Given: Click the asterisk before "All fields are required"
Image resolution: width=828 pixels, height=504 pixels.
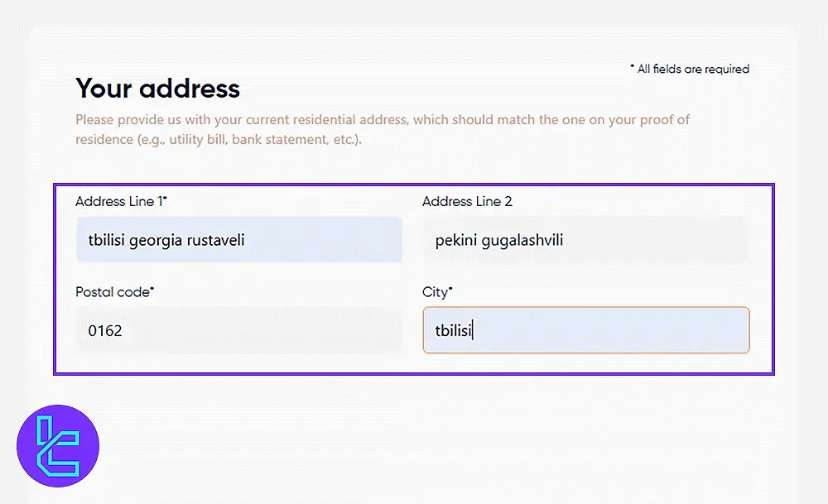Looking at the screenshot, I should tap(633, 66).
